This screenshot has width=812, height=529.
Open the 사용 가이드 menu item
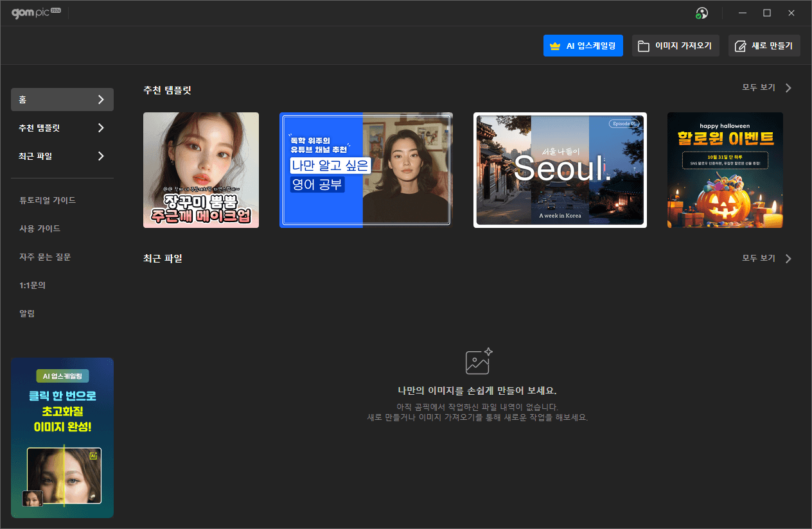(40, 229)
